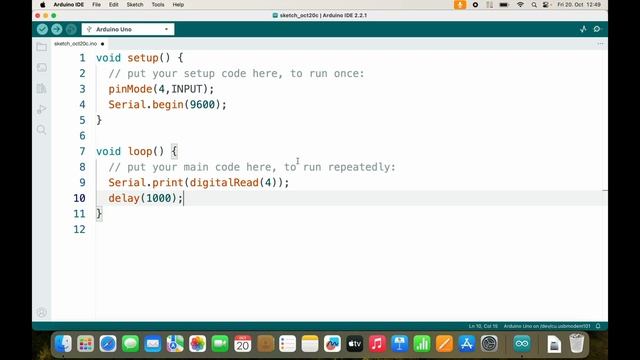Open Calendar from the Dock

pos(242,344)
